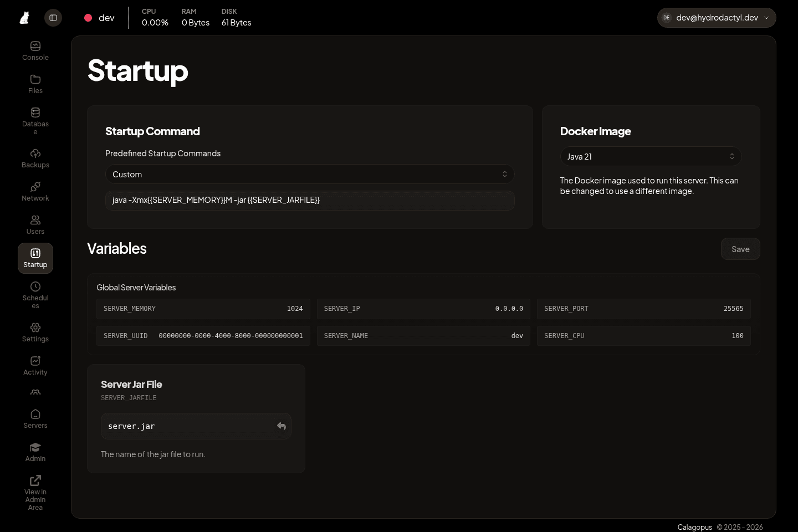Open the dev@hydrodactyl.dev account menu
This screenshot has width=798, height=532.
coord(717,18)
